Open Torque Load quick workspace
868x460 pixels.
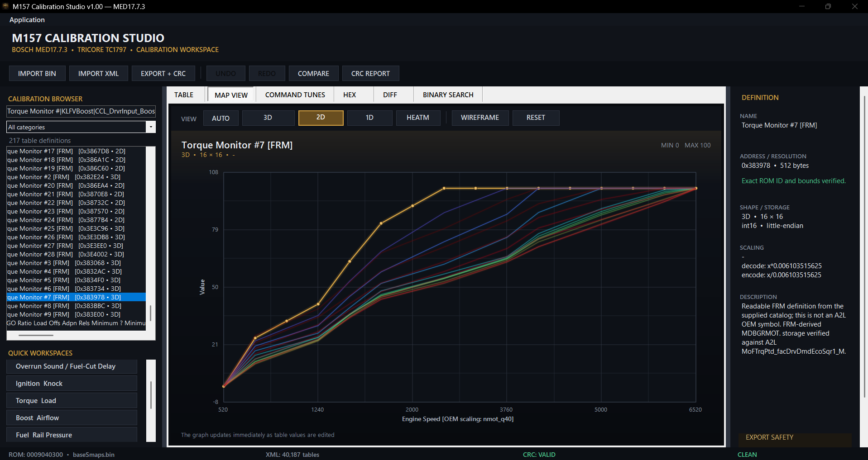(72, 401)
